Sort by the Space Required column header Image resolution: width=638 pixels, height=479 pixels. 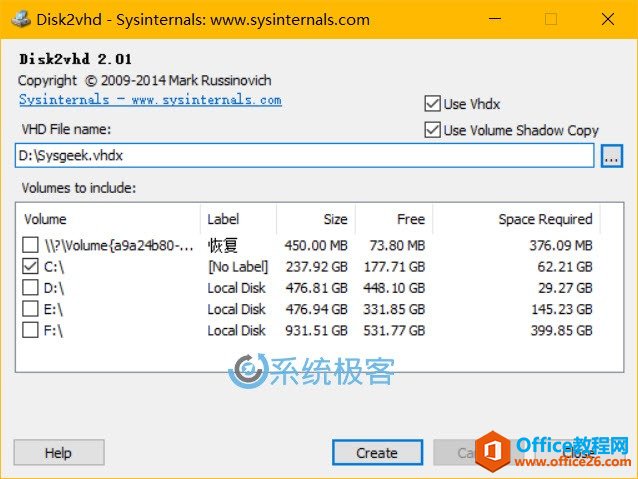[x=516, y=219]
